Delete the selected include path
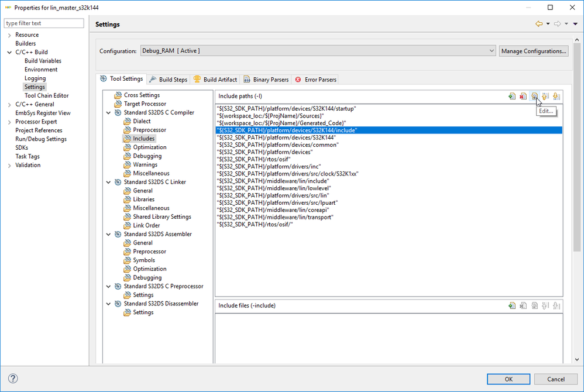The height and width of the screenshot is (392, 584). pyautogui.click(x=523, y=97)
